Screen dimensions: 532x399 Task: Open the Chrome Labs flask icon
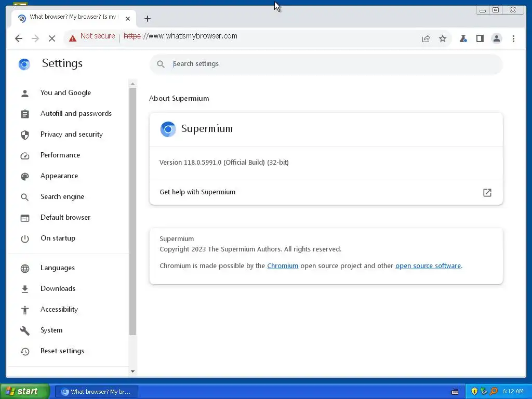click(463, 38)
